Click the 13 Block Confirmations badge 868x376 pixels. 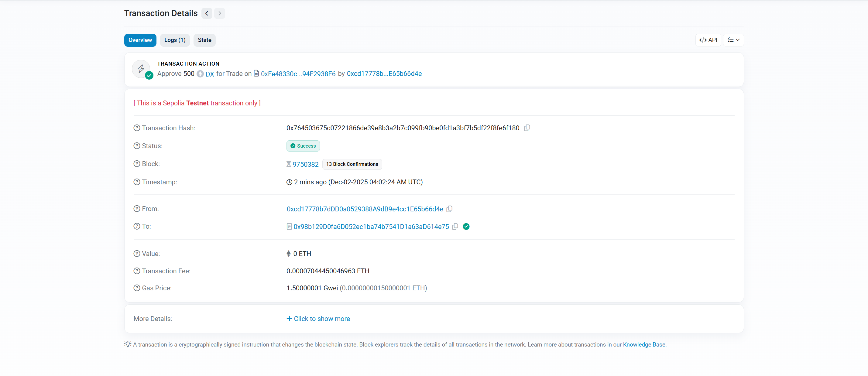coord(352,164)
